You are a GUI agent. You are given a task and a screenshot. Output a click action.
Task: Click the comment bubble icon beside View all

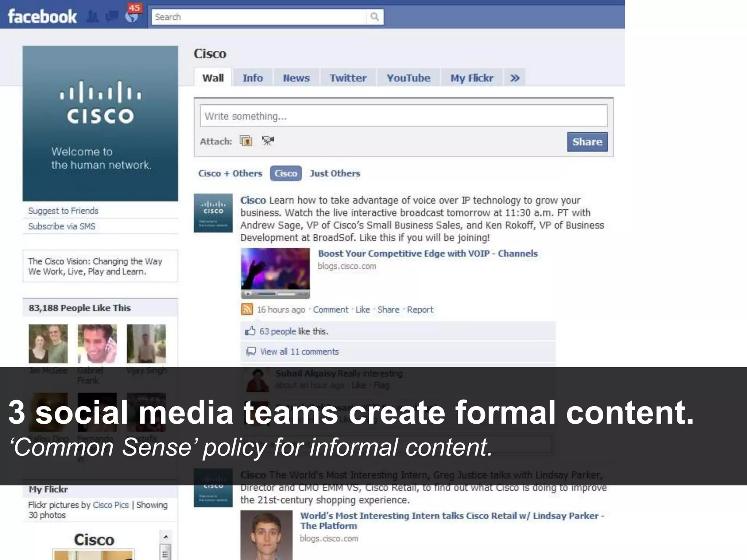pos(251,351)
